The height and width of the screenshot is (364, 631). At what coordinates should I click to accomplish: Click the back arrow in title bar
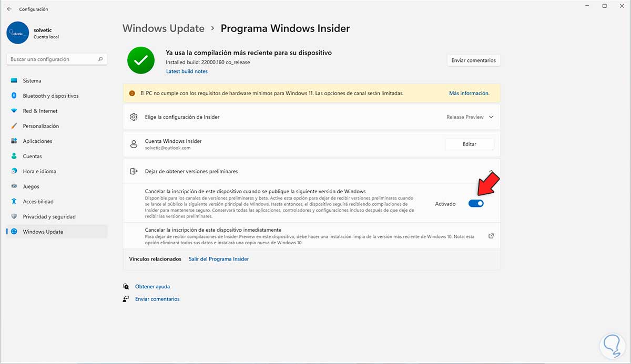[9, 9]
